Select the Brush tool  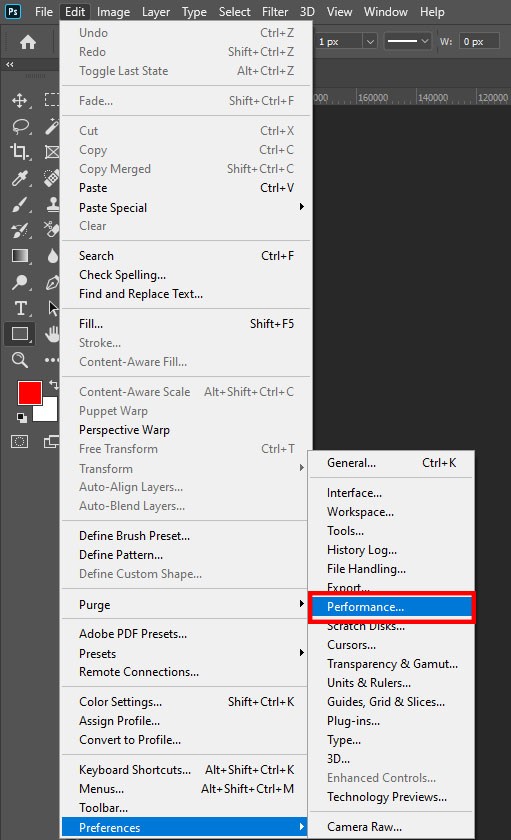tap(20, 204)
